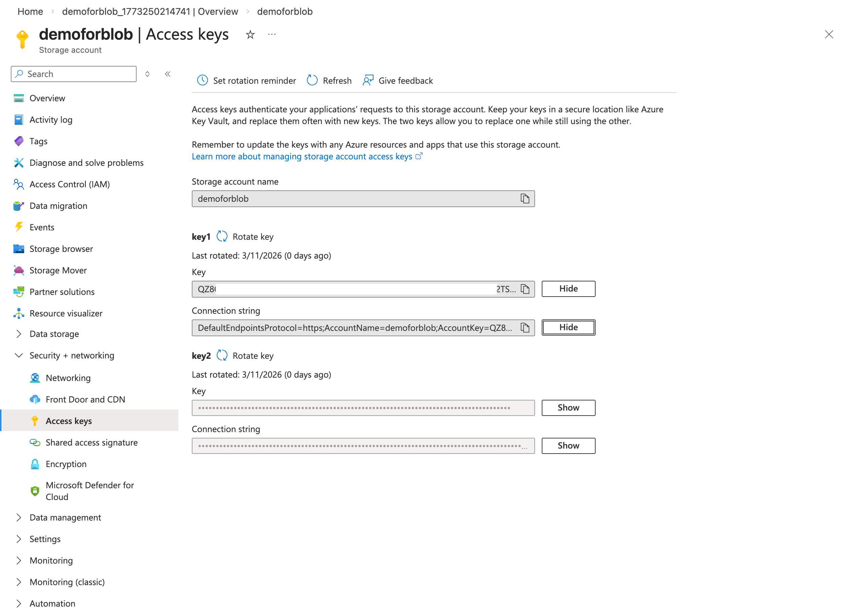Viewport: 852px width, 616px height.
Task: Show the key2 connection string
Action: click(x=568, y=446)
